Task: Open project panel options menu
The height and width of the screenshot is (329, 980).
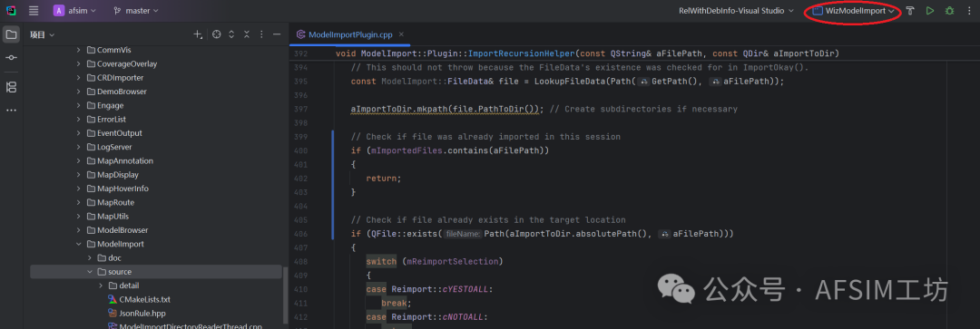Action: pos(261,34)
